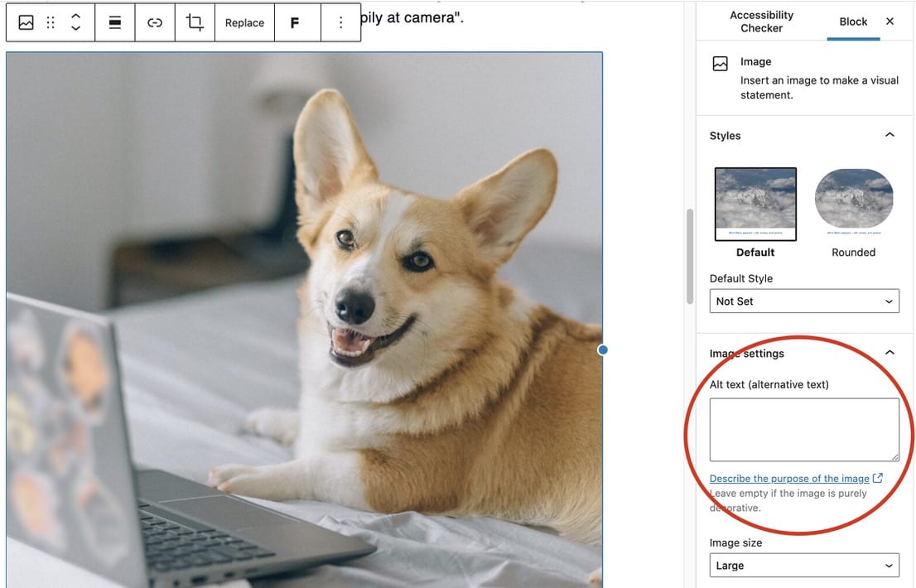
Task: Click move block up arrow
Action: 75,17
